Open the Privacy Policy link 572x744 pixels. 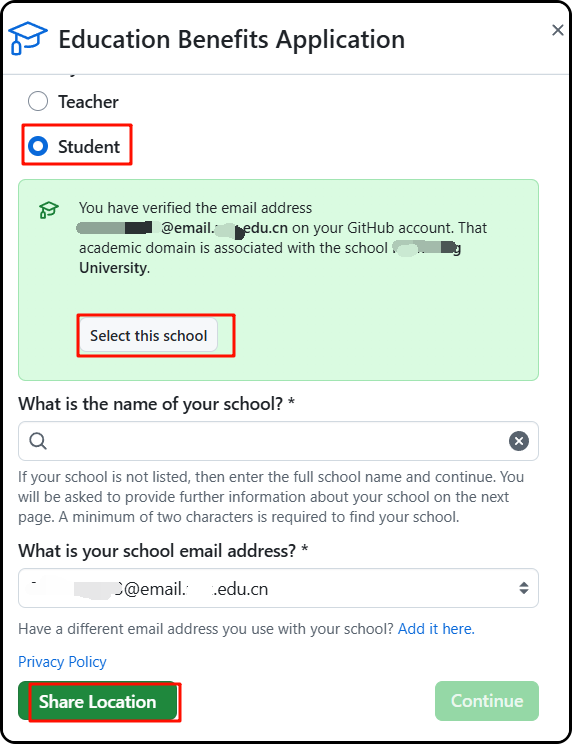tap(62, 661)
